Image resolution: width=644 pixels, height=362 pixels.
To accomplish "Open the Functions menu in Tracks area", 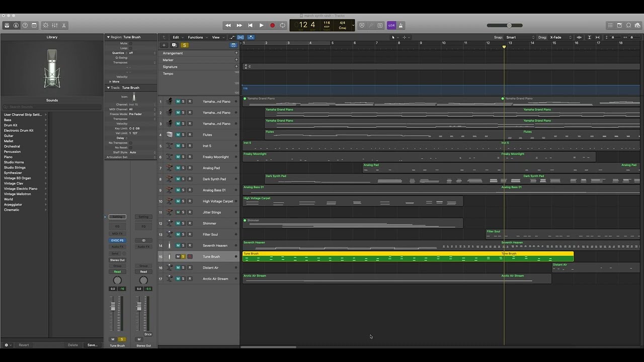I will (x=197, y=37).
